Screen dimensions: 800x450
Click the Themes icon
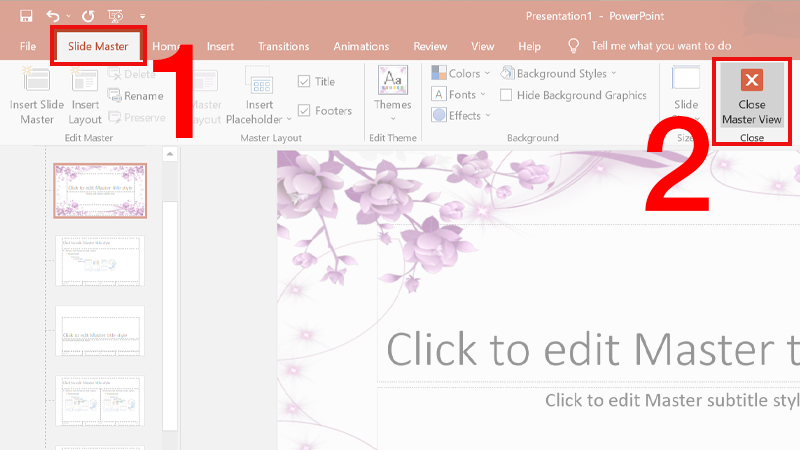[x=393, y=80]
